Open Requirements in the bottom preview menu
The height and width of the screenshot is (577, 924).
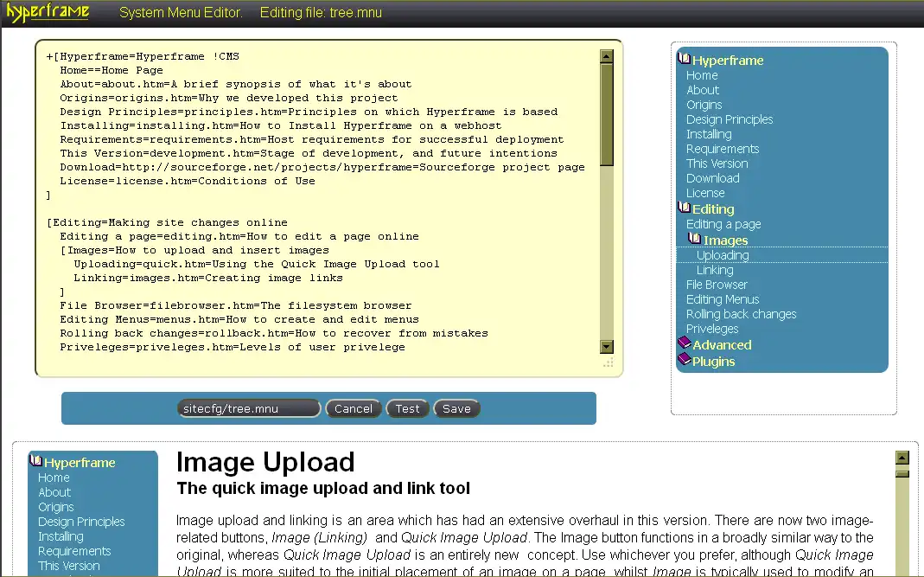coord(74,552)
